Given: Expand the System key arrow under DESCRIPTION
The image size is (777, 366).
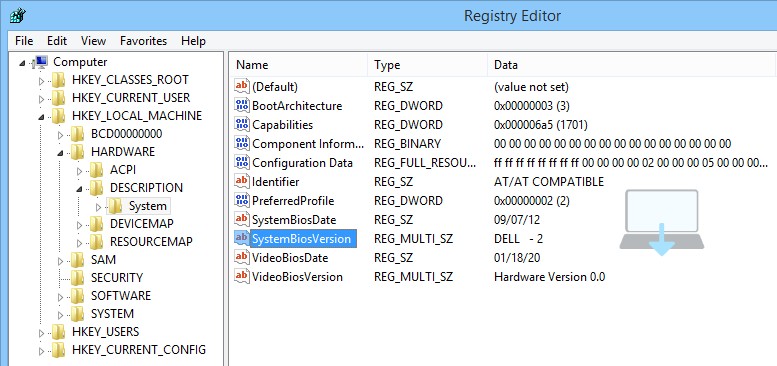Looking at the screenshot, I should coord(98,206).
